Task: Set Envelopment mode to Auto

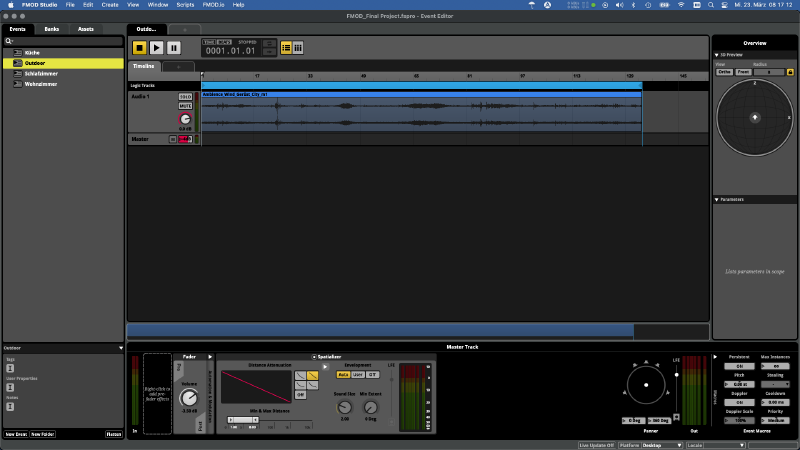Action: (343, 374)
